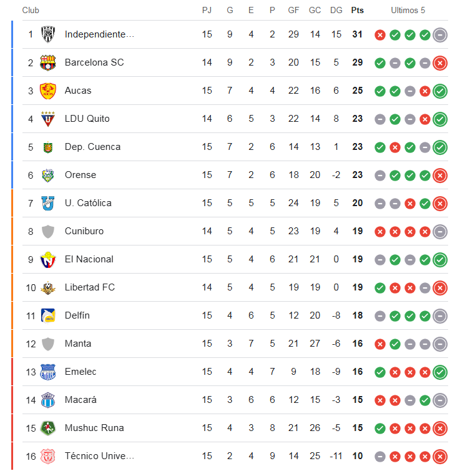Click the Ultimos 5 column header

(408, 11)
